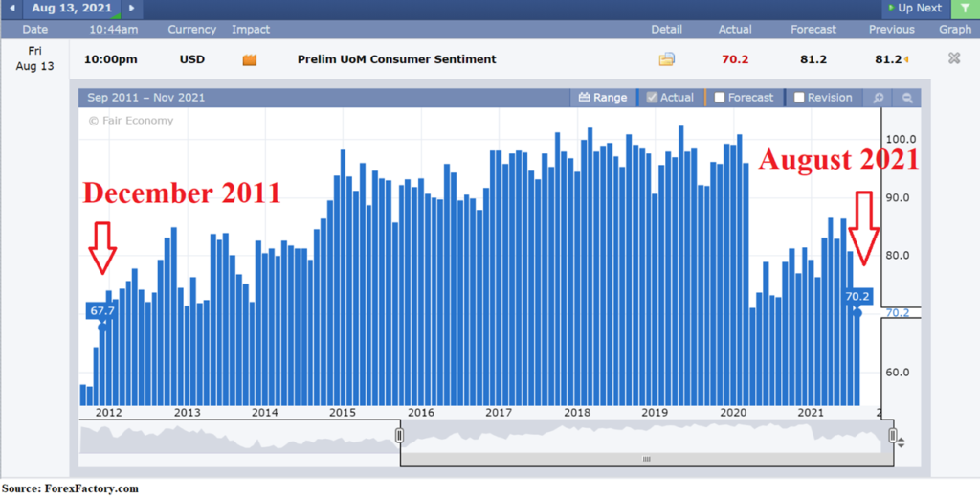Click the Graph column header
Viewport: 980px width, 499px height.
click(x=955, y=30)
